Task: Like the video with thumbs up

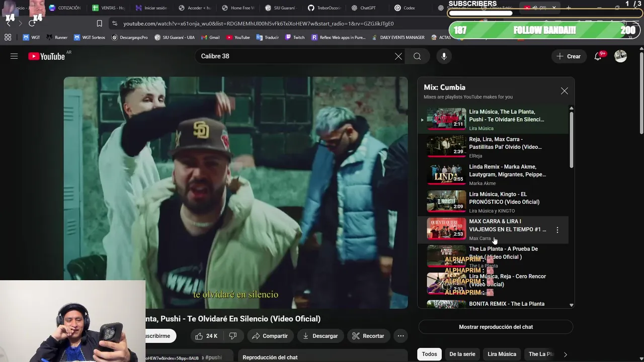Action: pos(206,336)
